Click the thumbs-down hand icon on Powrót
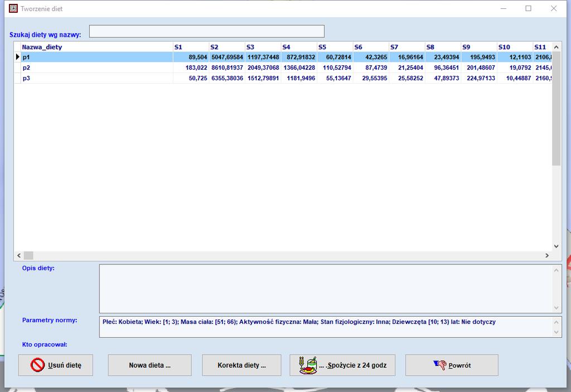The width and height of the screenshot is (571, 392). pos(440,365)
